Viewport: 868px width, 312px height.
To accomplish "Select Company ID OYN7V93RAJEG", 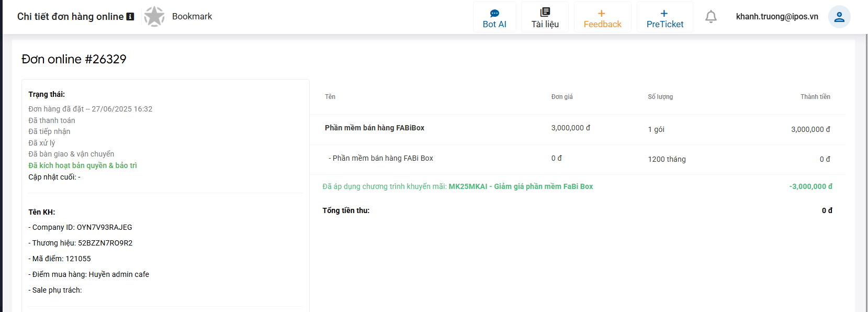I will [80, 227].
